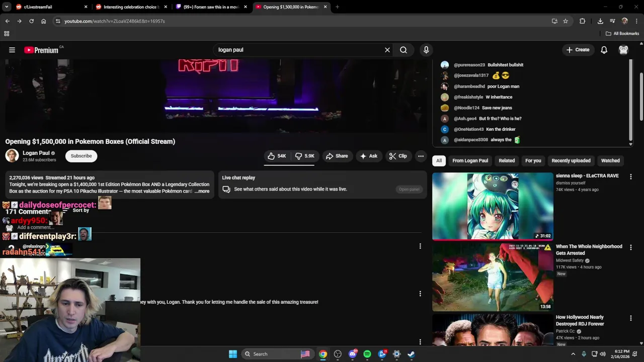Open the Create menu
This screenshot has height=362, width=644.
(x=578, y=50)
